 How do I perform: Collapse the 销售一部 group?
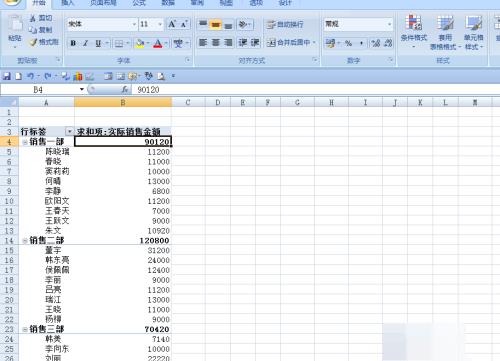coord(25,142)
